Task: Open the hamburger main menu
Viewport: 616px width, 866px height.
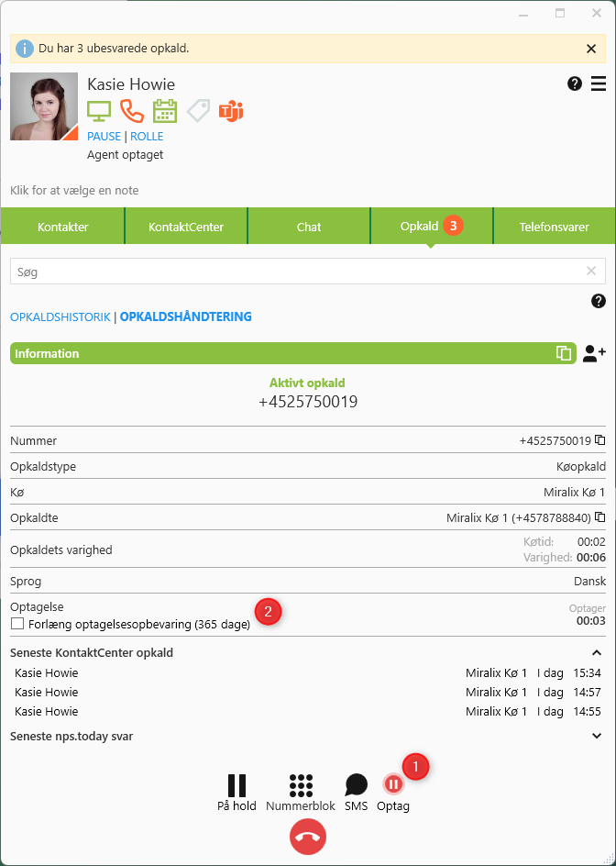Action: click(599, 84)
